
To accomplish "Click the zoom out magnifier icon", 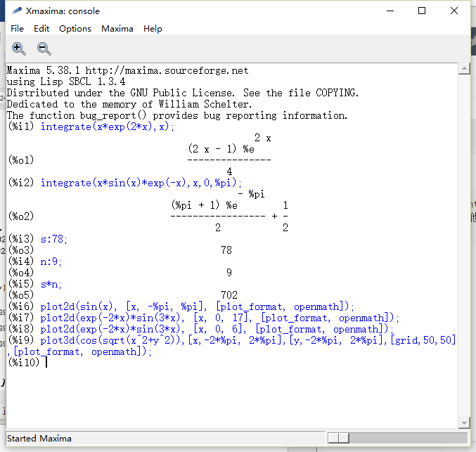I will (x=44, y=49).
